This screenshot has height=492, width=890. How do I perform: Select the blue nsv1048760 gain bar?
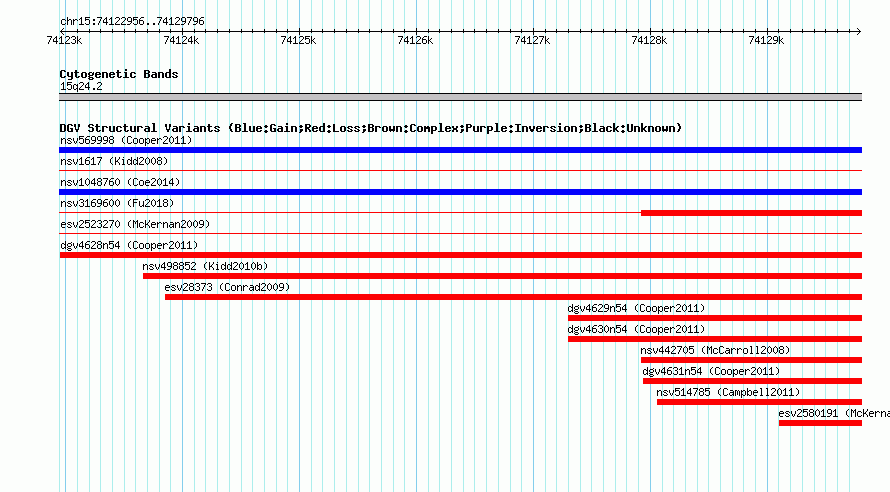[460, 192]
